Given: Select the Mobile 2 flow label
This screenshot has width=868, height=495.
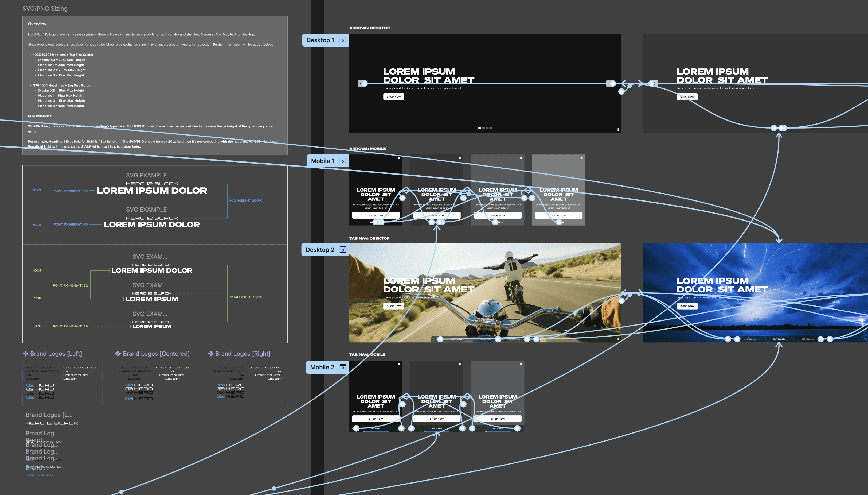Looking at the screenshot, I should click(x=322, y=368).
